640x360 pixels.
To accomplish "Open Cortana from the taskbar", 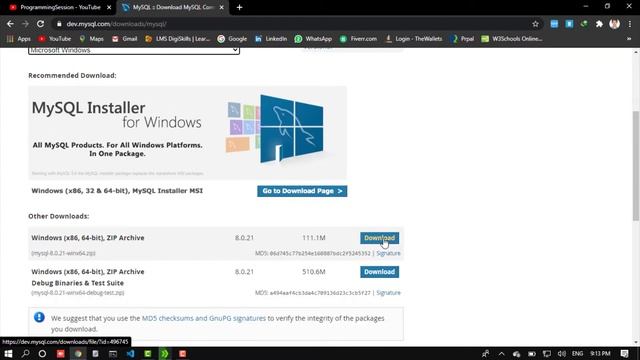I will coord(42,353).
